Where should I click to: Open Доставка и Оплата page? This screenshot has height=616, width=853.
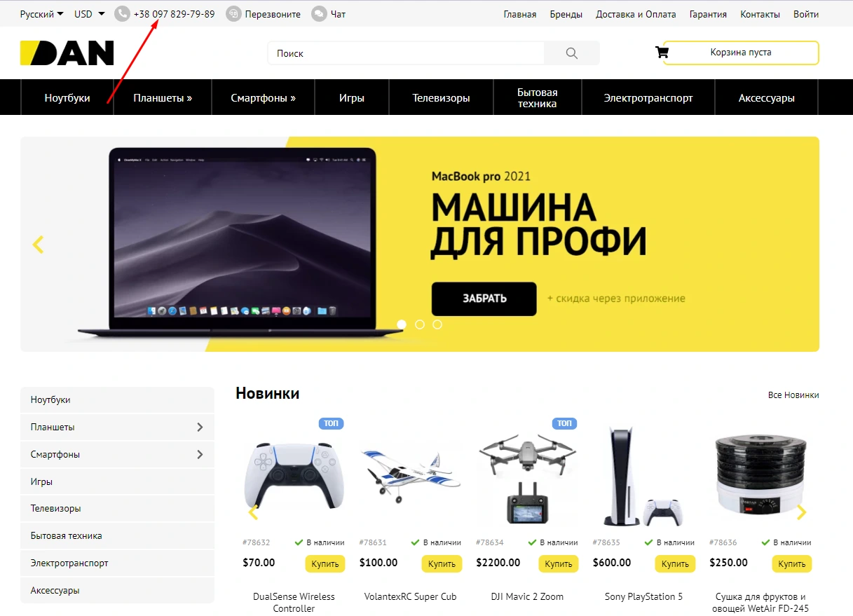(636, 14)
